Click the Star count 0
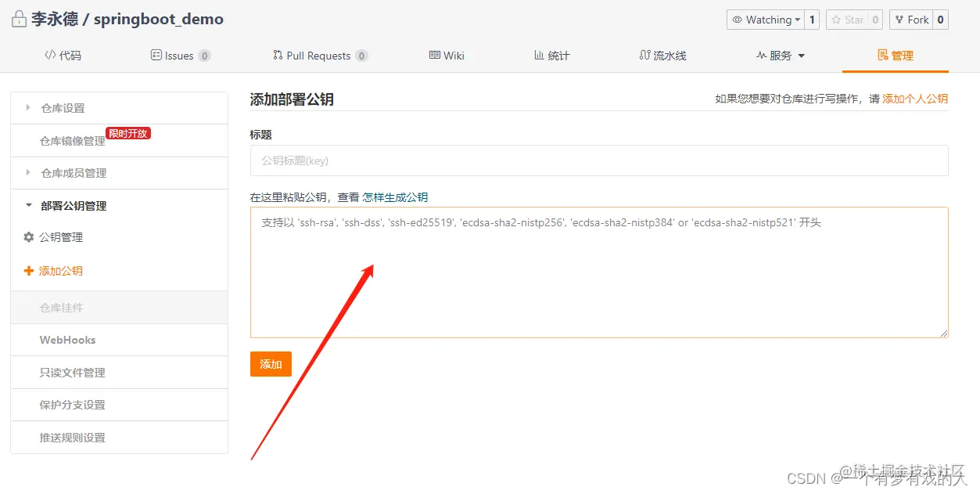Screen dimensions: 980x494 875,20
